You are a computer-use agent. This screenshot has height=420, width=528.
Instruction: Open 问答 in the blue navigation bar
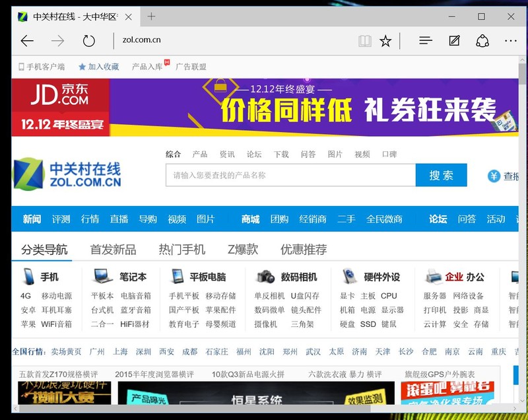tap(467, 219)
